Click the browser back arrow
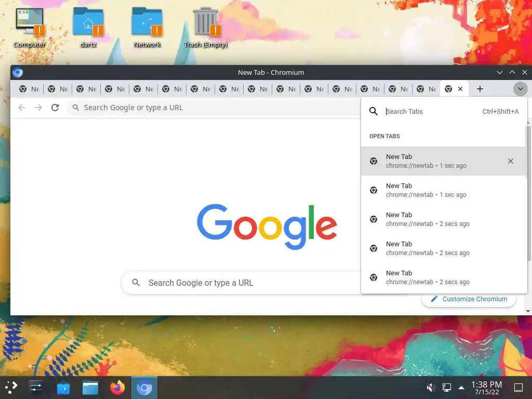This screenshot has height=399, width=532. tap(22, 108)
